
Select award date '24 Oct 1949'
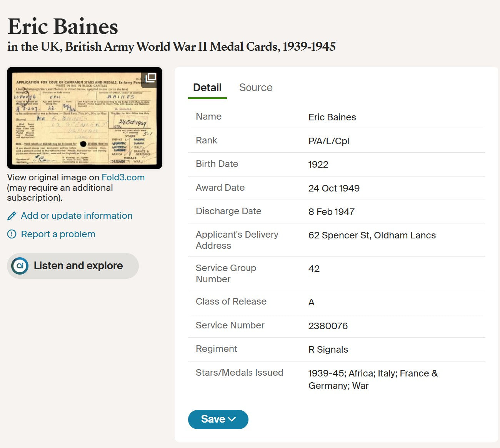pyautogui.click(x=334, y=188)
